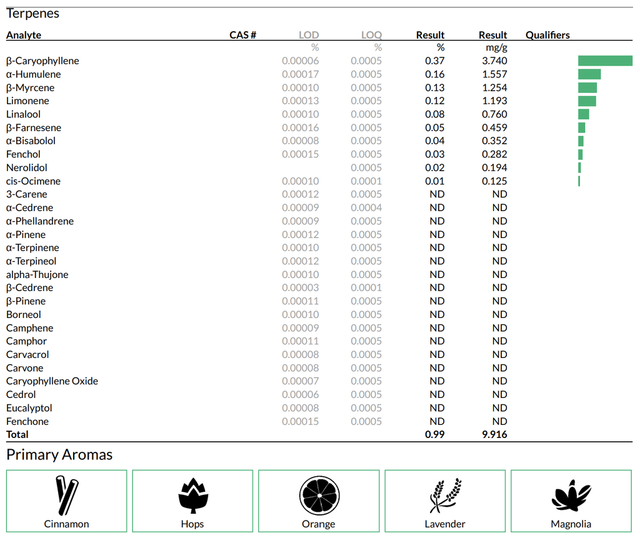The width and height of the screenshot is (640, 536).
Task: Select the α-Phellandrene analyte name
Action: pos(40,221)
